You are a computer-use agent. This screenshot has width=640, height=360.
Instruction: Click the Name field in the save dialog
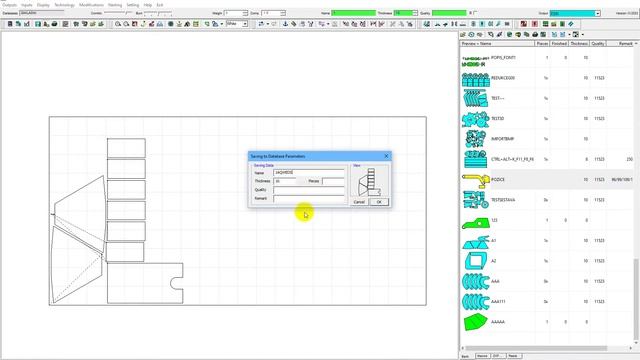coord(309,173)
